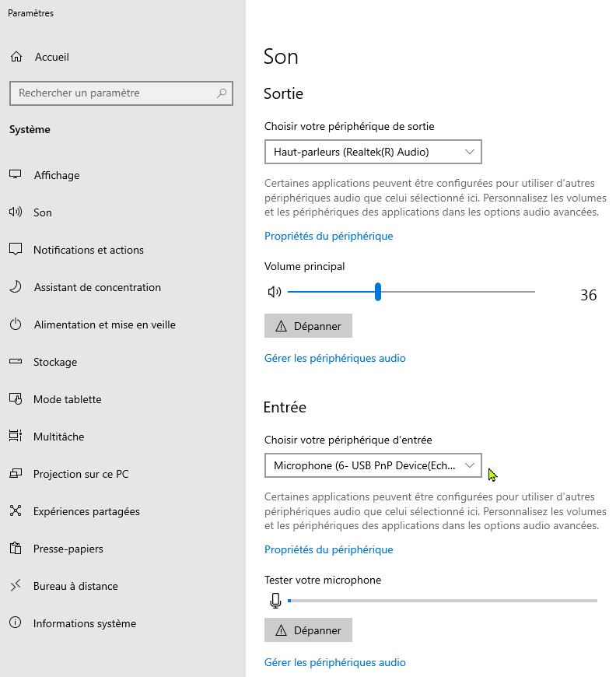The image size is (616, 677).
Task: Select Bureau à distance in sidebar
Action: [75, 586]
